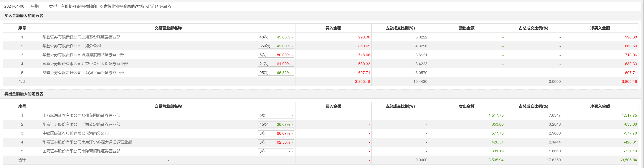The height and width of the screenshot is (168, 644).
Task: Open 华泰证券南京江宁苏源大道证券营业部
Action: coord(87,142)
